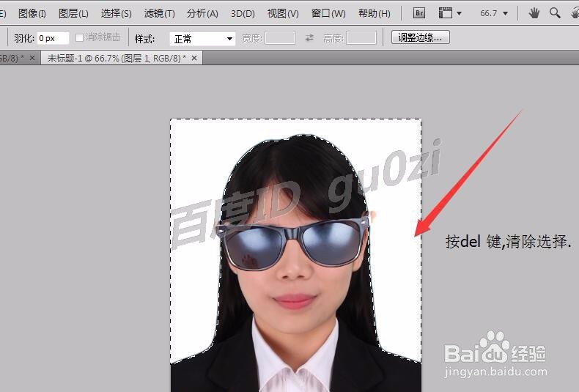Viewport: 579px width, 392px height.
Task: Open the 3D(D) menu
Action: (x=243, y=14)
